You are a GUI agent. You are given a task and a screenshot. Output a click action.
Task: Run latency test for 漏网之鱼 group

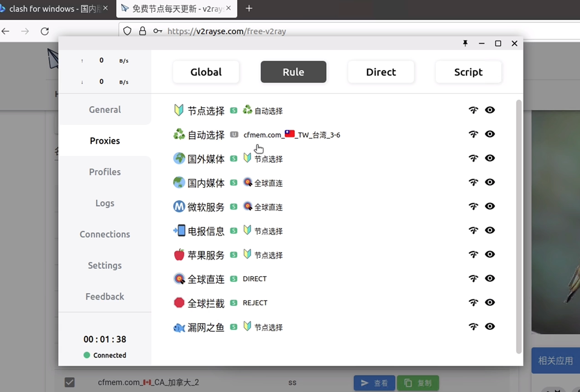coord(473,326)
